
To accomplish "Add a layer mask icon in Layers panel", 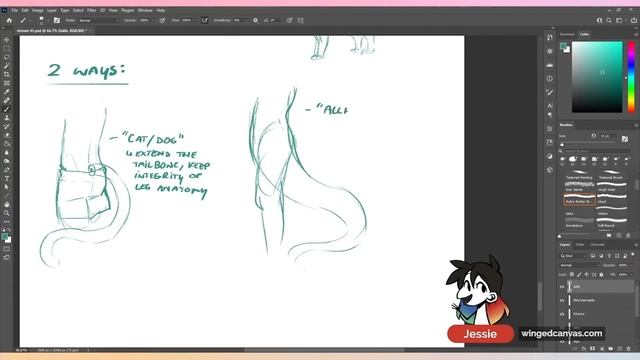I will click(x=592, y=349).
